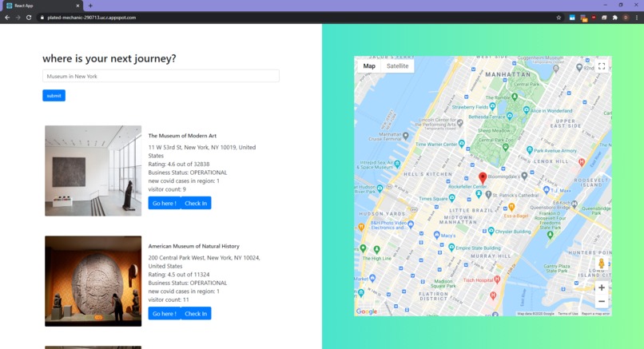Click the Intrepid Sea, Air & Space Museum marker
Viewport: 644px width, 349px height.
397,164
